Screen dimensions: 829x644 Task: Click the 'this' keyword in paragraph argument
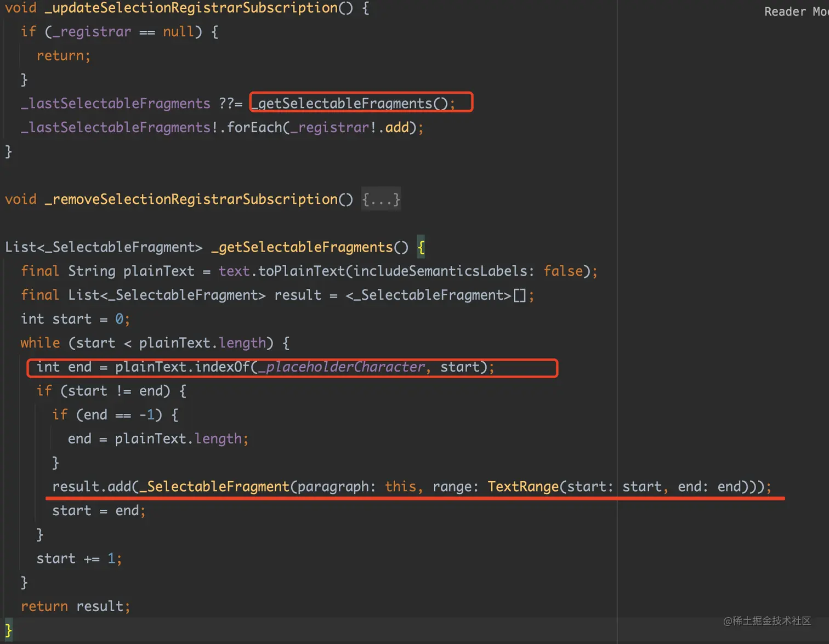point(401,487)
